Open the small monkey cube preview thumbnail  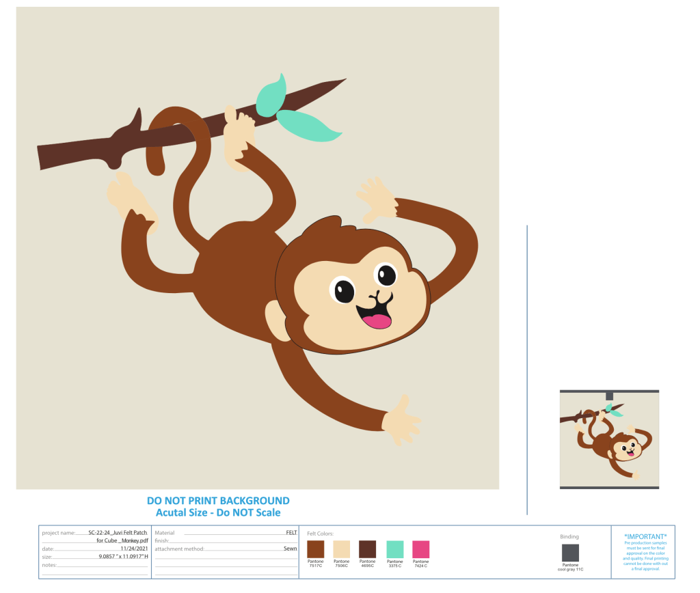click(x=609, y=439)
